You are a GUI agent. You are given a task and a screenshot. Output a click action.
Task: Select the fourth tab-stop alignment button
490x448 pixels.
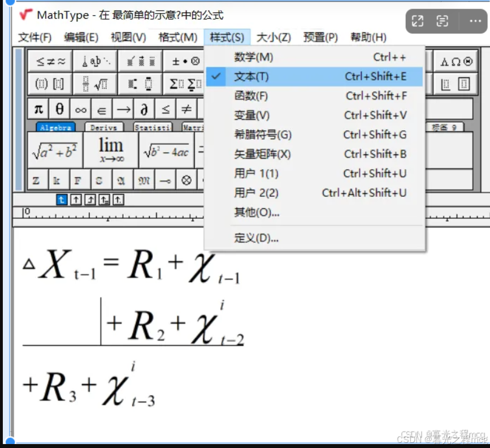pos(105,200)
